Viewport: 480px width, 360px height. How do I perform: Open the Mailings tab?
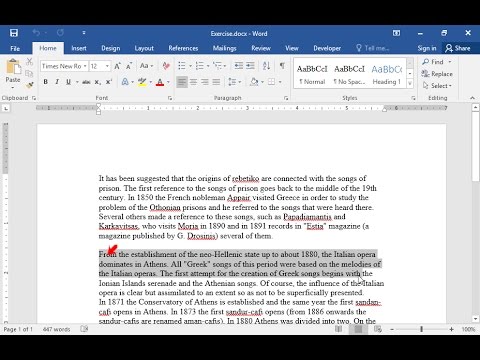tap(224, 48)
